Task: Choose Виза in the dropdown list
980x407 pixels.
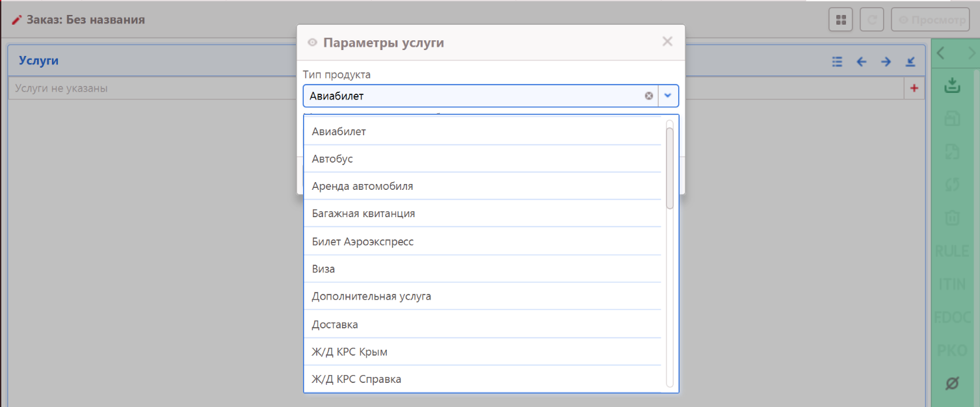Action: coord(323,269)
